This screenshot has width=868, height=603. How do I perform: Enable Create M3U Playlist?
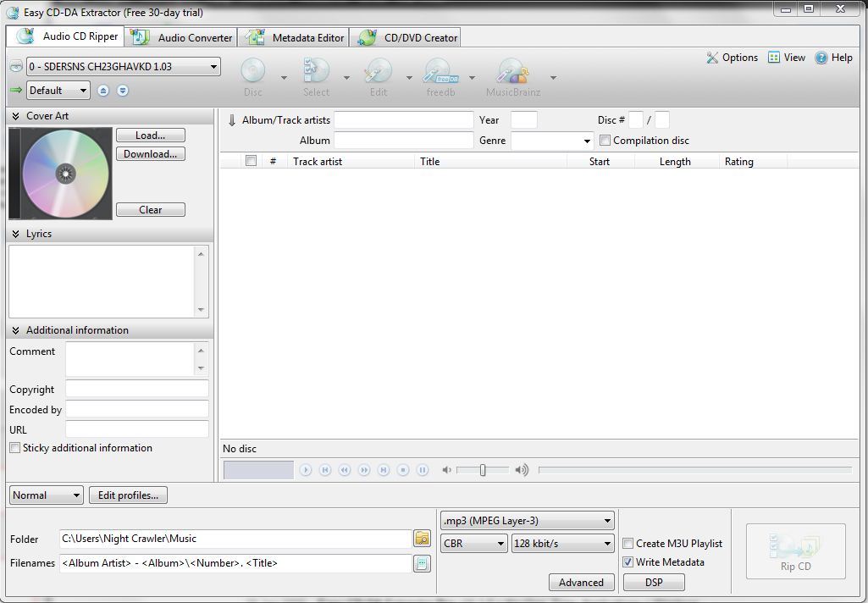(x=628, y=544)
